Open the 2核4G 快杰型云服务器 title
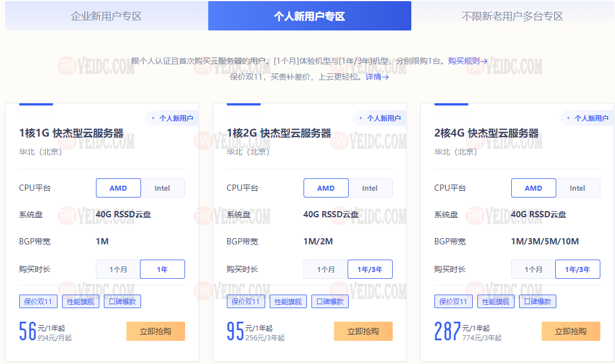This screenshot has height=364, width=615. [486, 133]
